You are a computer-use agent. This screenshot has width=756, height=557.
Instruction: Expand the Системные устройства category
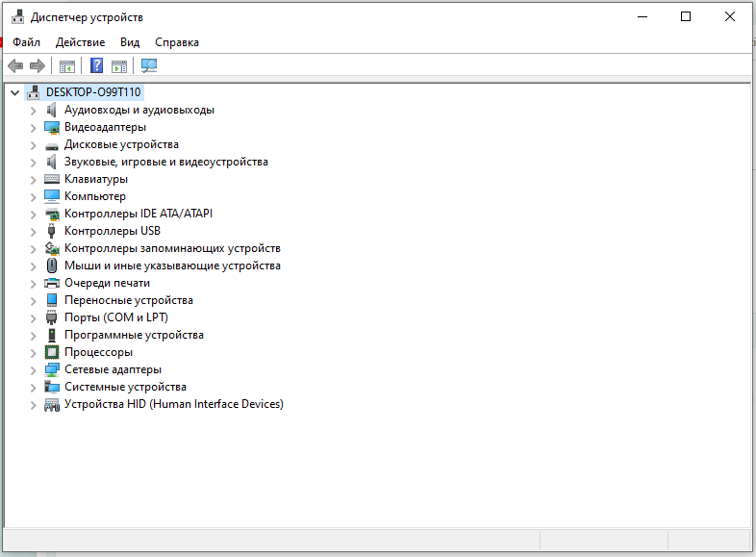(x=33, y=388)
